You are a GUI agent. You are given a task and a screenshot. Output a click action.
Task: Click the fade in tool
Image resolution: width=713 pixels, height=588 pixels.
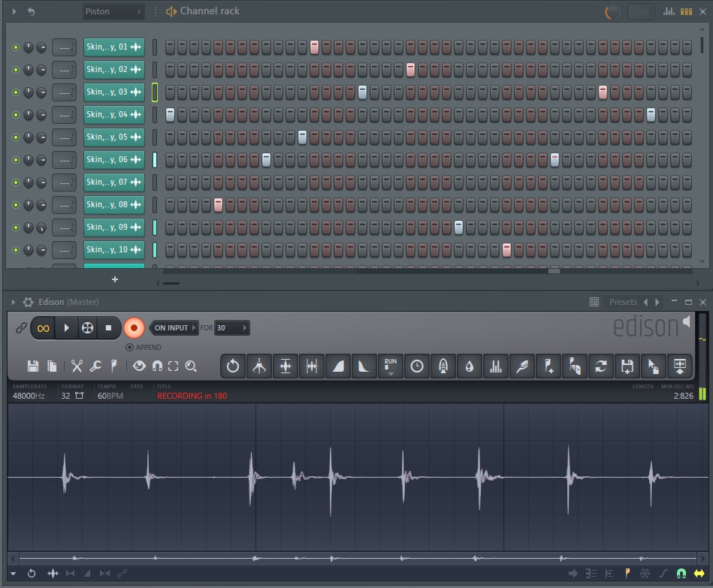[x=338, y=366]
